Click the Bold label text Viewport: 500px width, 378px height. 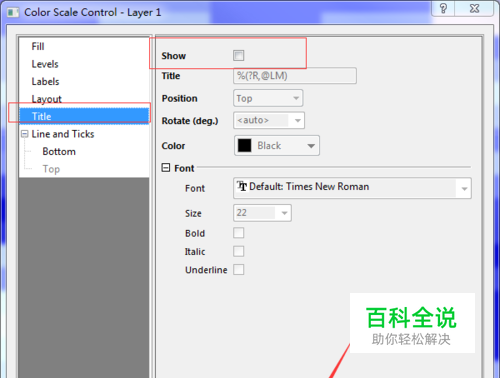click(195, 233)
